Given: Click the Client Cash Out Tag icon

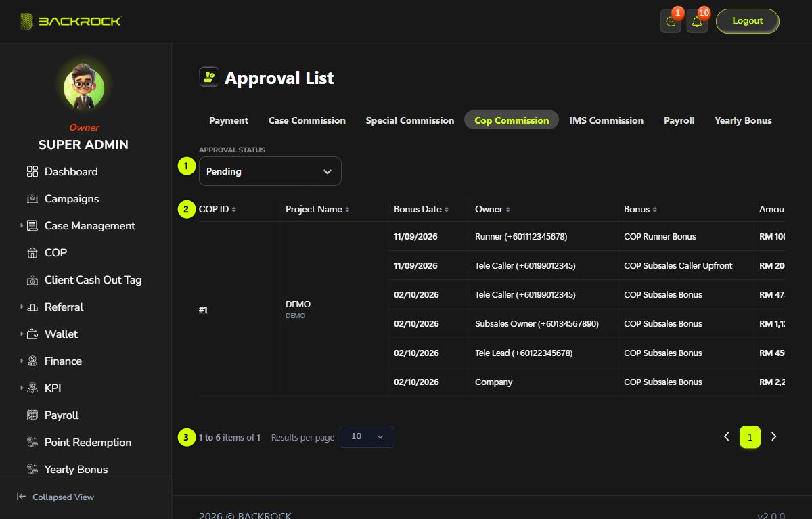Looking at the screenshot, I should pyautogui.click(x=32, y=280).
